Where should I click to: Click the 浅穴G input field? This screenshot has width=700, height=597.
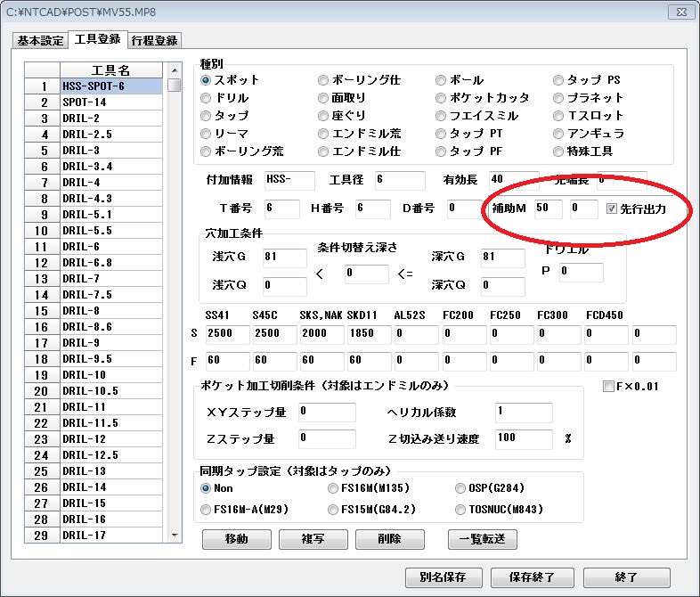pyautogui.click(x=285, y=258)
